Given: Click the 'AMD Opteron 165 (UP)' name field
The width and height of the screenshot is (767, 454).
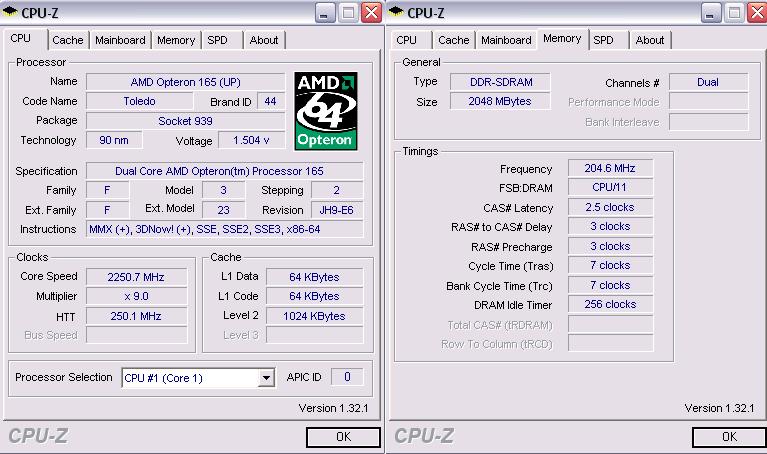Looking at the screenshot, I should coord(185,82).
